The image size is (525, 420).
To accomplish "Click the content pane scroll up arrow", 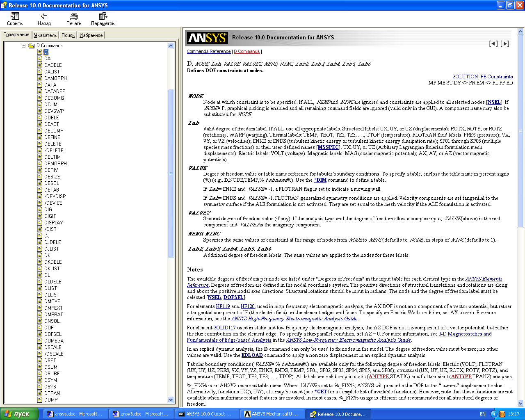I will [x=521, y=31].
